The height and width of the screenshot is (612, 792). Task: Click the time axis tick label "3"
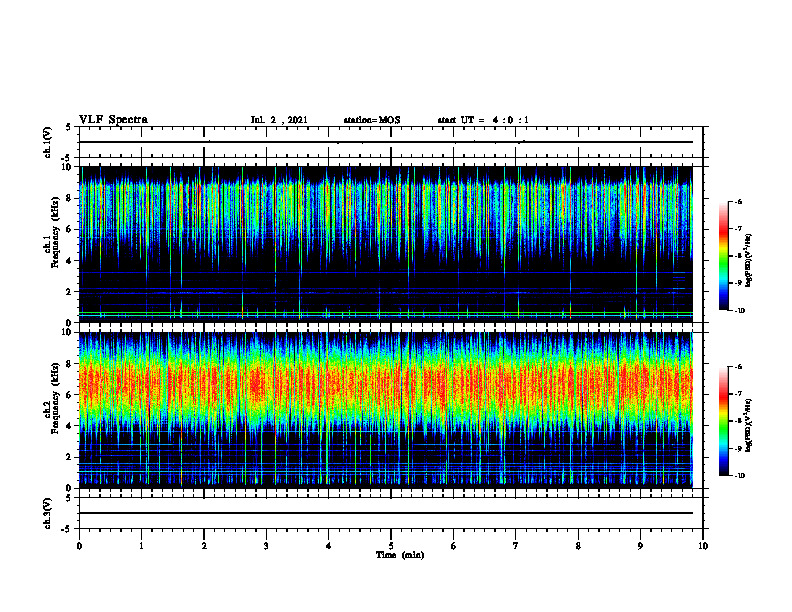point(266,546)
